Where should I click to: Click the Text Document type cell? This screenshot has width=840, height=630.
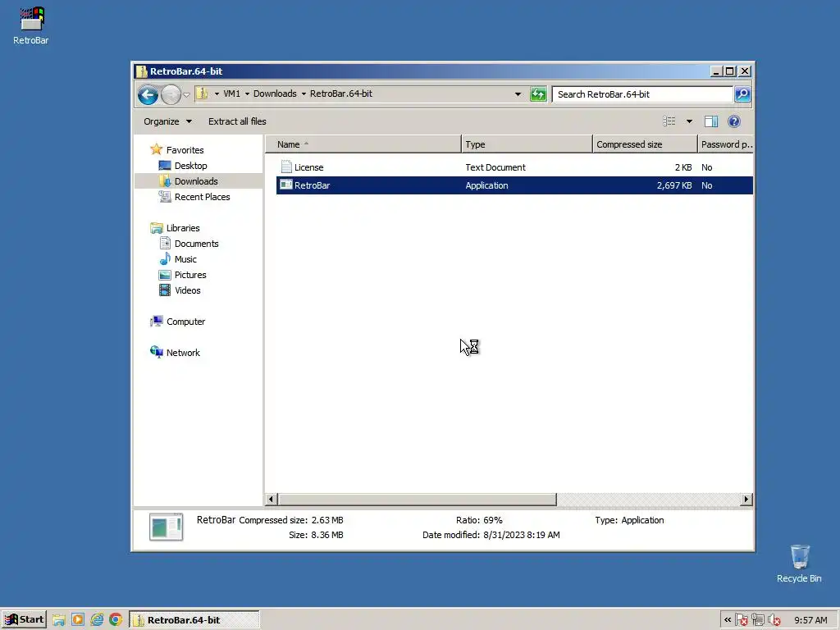(495, 167)
